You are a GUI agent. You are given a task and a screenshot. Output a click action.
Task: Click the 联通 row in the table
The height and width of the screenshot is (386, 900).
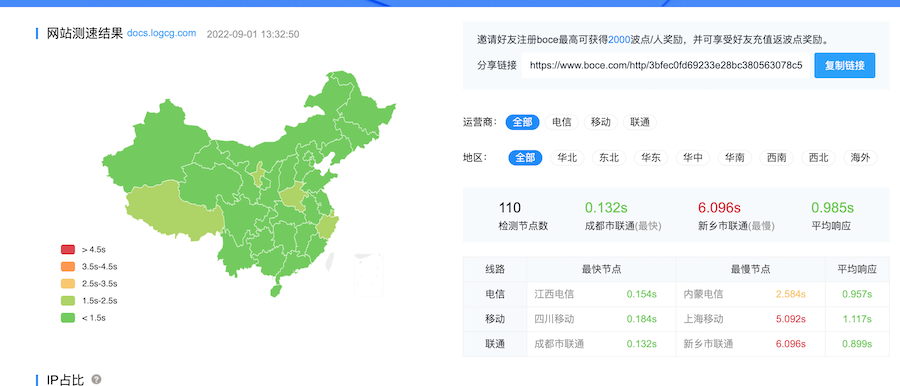pyautogui.click(x=676, y=344)
